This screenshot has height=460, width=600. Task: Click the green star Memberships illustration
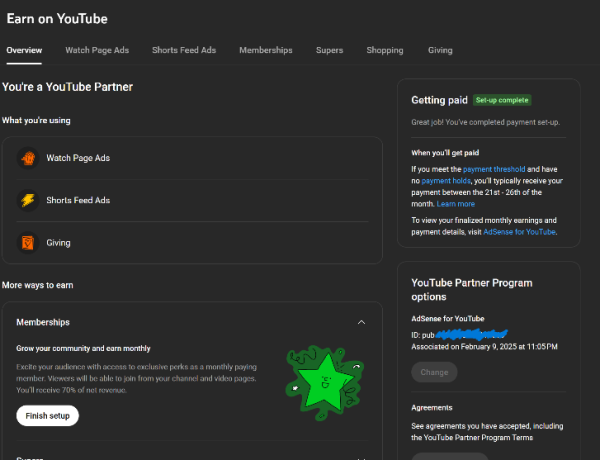click(322, 380)
